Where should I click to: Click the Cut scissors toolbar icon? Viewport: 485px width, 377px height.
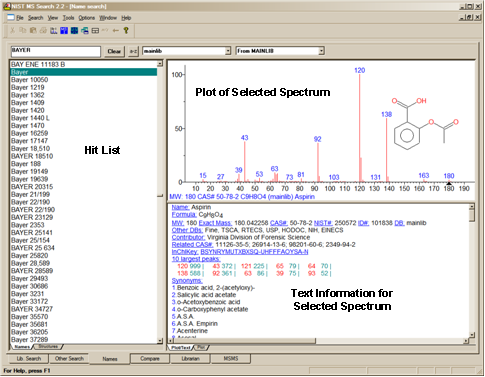[x=12, y=31]
